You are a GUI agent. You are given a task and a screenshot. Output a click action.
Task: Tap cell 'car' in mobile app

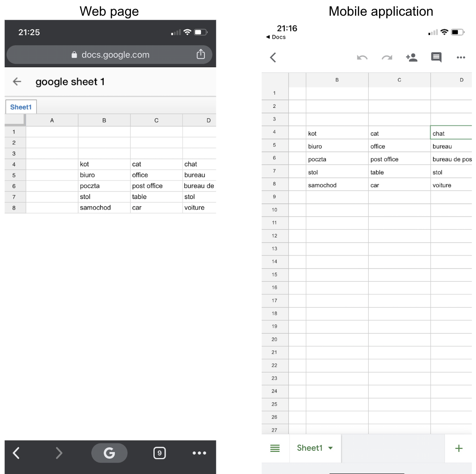point(399,185)
